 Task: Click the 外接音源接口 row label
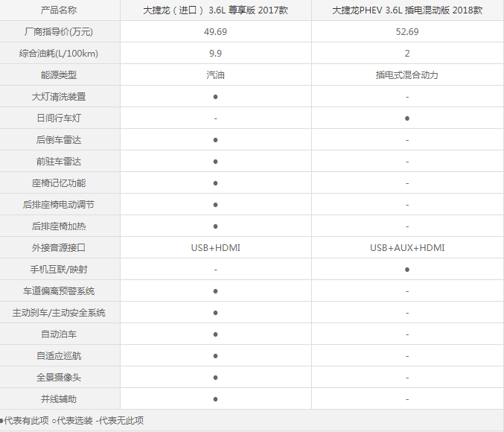click(x=59, y=248)
